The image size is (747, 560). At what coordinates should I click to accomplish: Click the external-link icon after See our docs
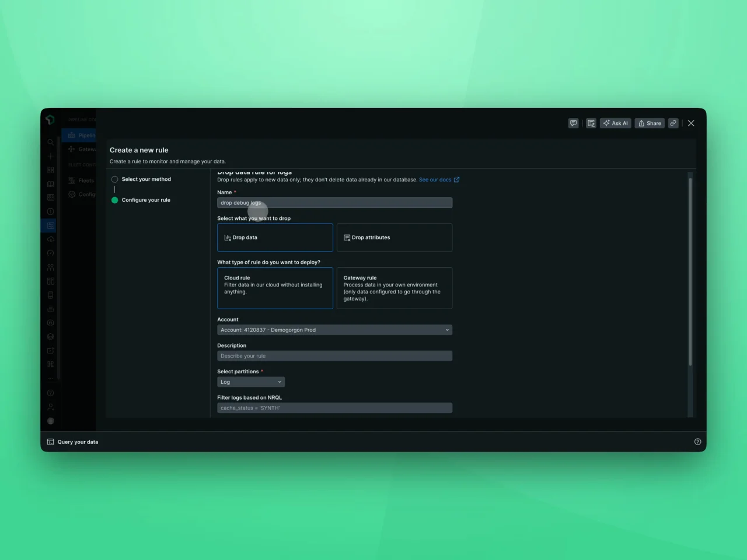coord(456,180)
